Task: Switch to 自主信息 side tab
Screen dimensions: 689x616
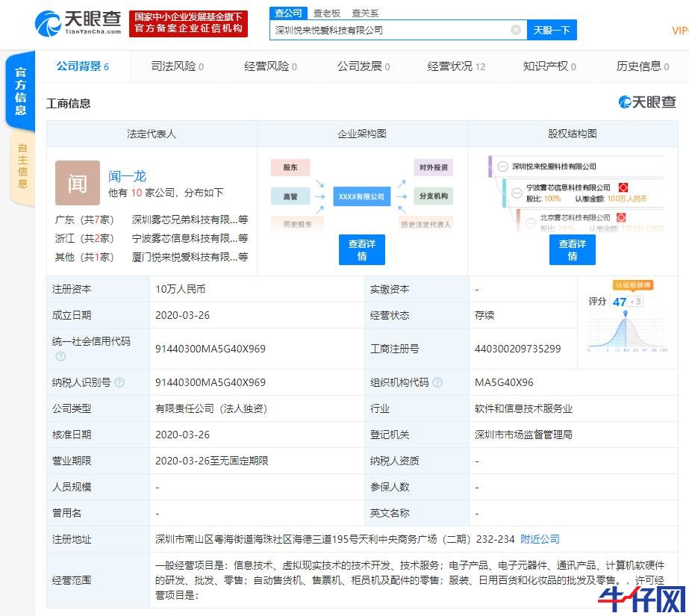Action: 22,166
